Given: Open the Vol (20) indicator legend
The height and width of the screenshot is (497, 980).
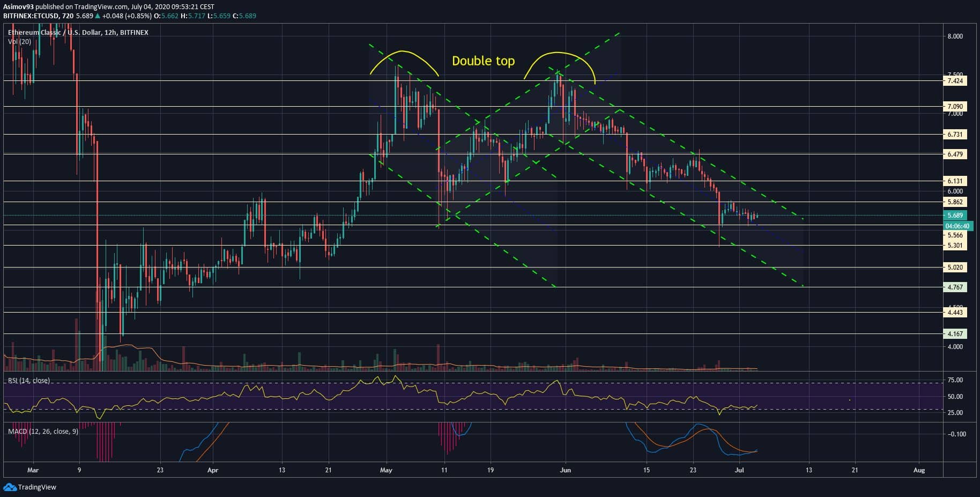Looking at the screenshot, I should click(x=19, y=41).
